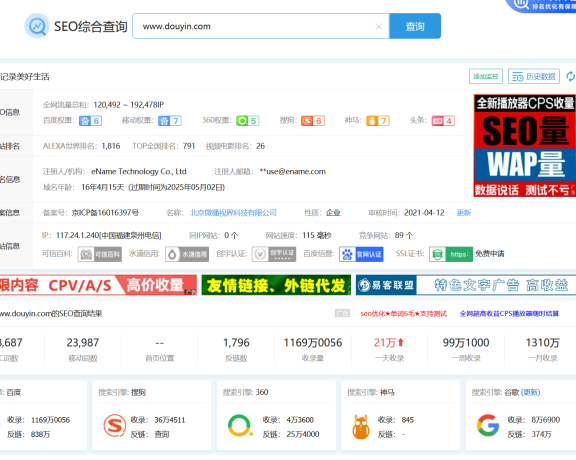Click the 一月收录 value 1310万

[543, 343]
